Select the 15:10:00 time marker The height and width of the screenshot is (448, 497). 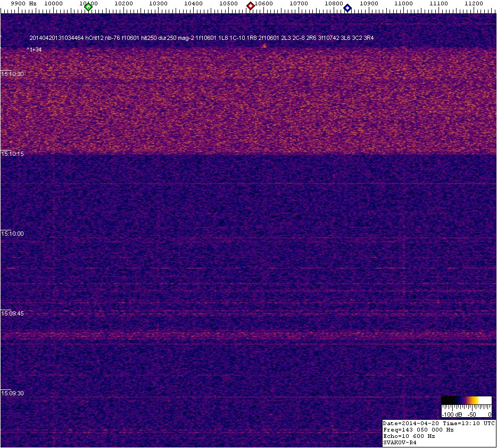pyautogui.click(x=13, y=234)
